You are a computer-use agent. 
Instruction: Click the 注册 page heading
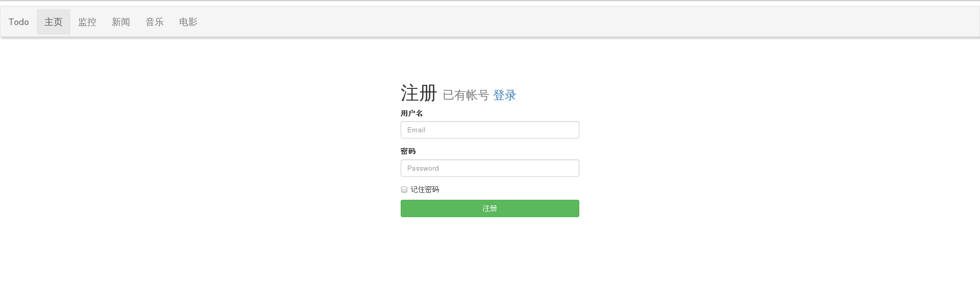click(419, 93)
